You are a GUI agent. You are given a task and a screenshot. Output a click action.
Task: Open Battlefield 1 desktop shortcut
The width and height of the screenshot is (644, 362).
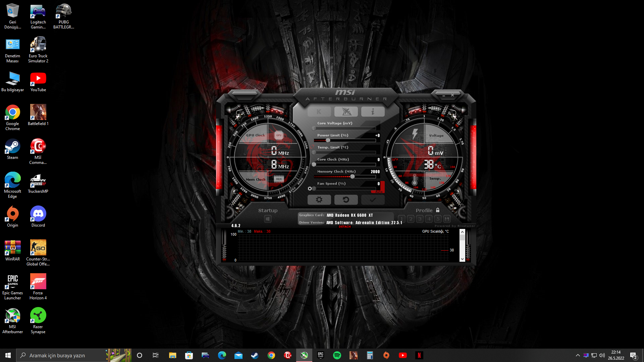pyautogui.click(x=38, y=115)
